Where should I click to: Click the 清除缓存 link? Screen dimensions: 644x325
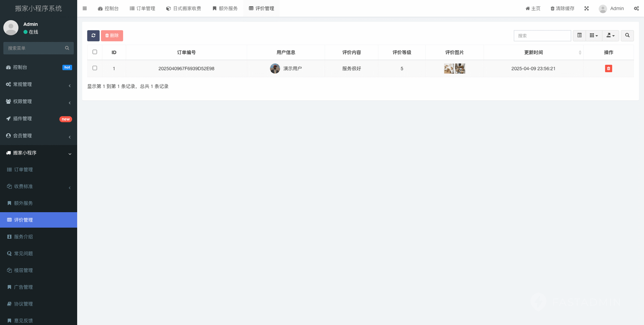(562, 8)
